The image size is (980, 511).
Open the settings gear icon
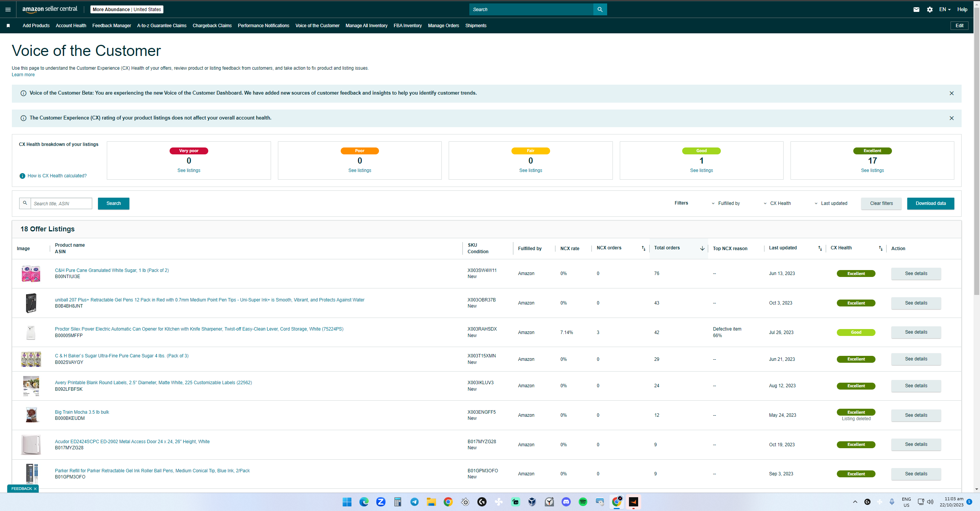pyautogui.click(x=930, y=10)
